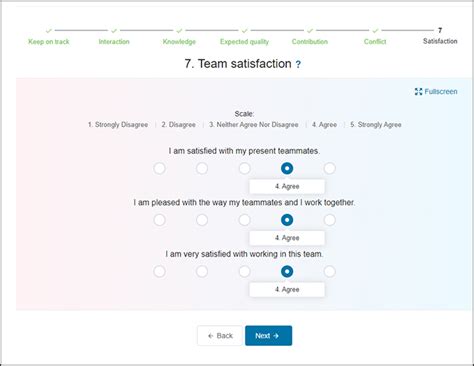Click the 7. Team satisfaction heading

(238, 64)
